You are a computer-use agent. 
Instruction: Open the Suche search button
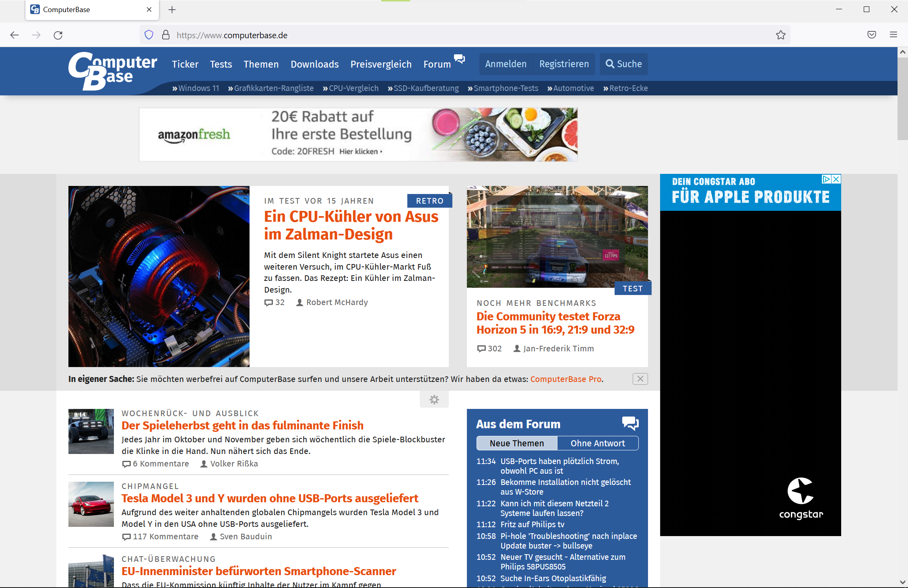point(623,64)
